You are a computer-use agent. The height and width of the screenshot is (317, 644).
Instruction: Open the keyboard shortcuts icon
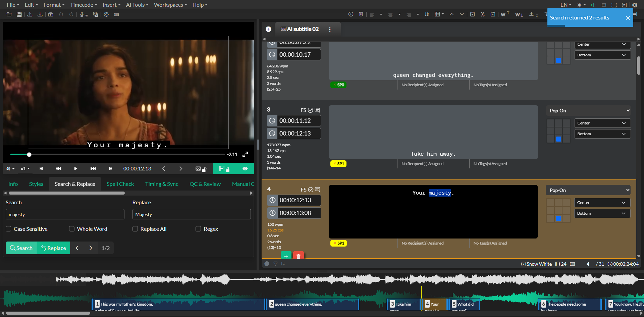[116, 14]
